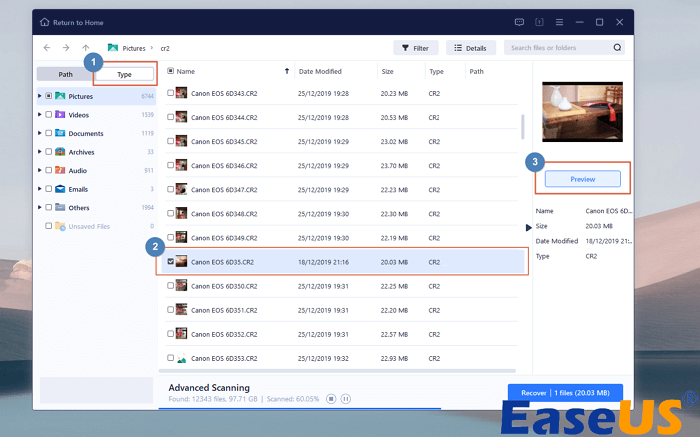Expand the Pictures tree node
This screenshot has width=700, height=437.
pyautogui.click(x=40, y=96)
